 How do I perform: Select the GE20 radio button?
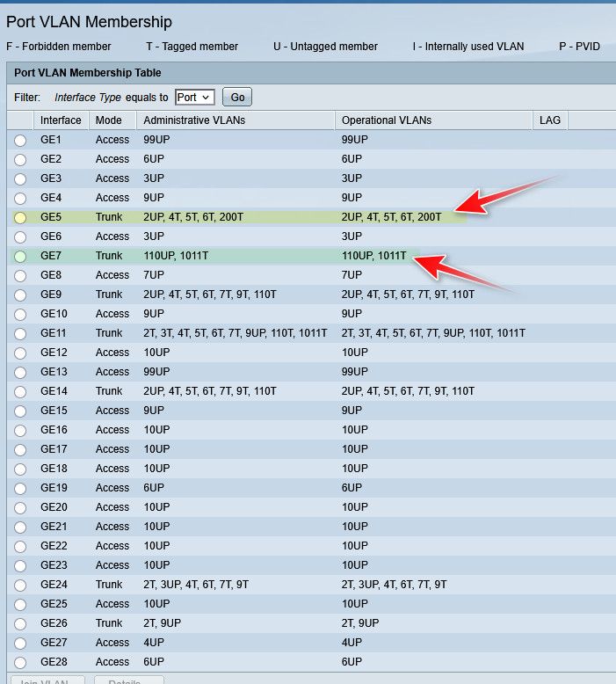coord(20,508)
